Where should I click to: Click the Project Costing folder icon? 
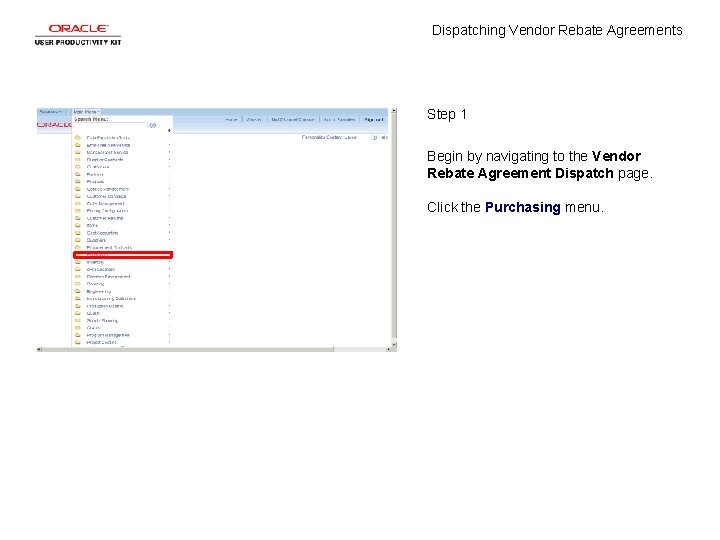78,342
